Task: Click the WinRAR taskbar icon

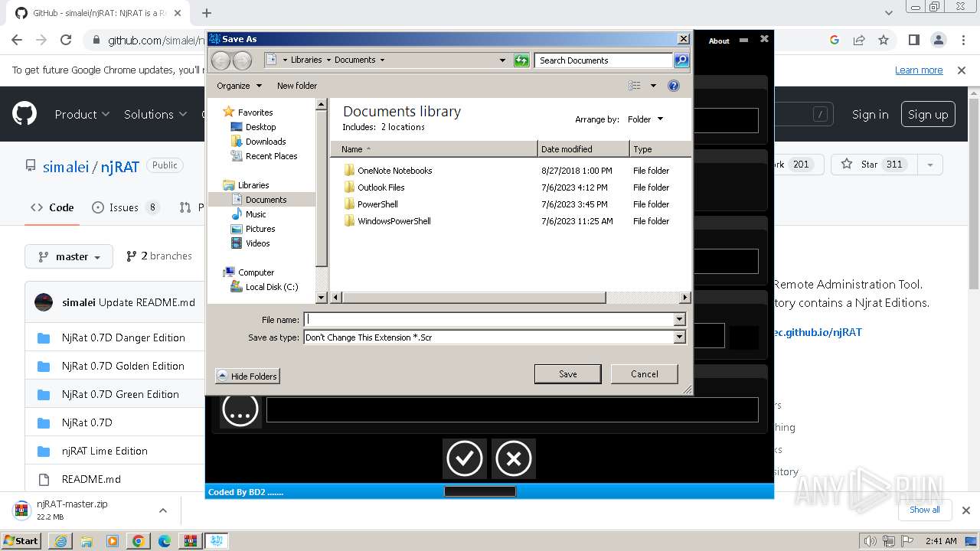Action: coord(191,541)
